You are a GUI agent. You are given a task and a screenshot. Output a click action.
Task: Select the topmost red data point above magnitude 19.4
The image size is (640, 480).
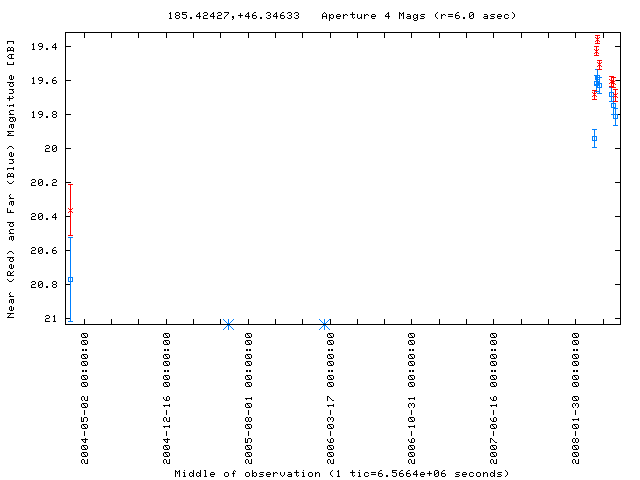point(598,40)
